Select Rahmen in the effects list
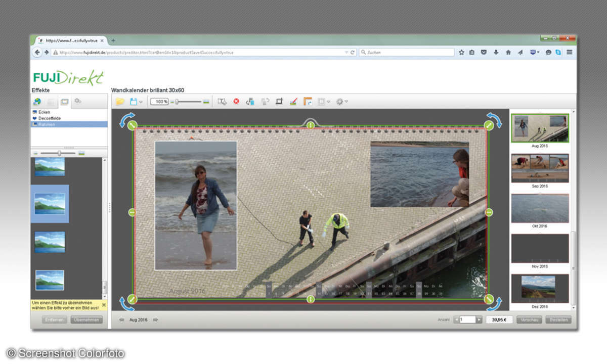 coord(69,124)
